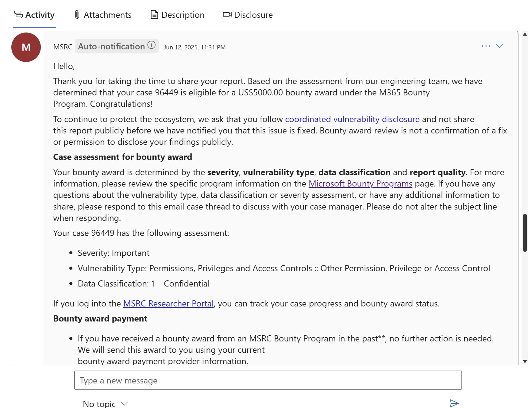
Task: Collapse the message with the chevron
Action: 500,46
